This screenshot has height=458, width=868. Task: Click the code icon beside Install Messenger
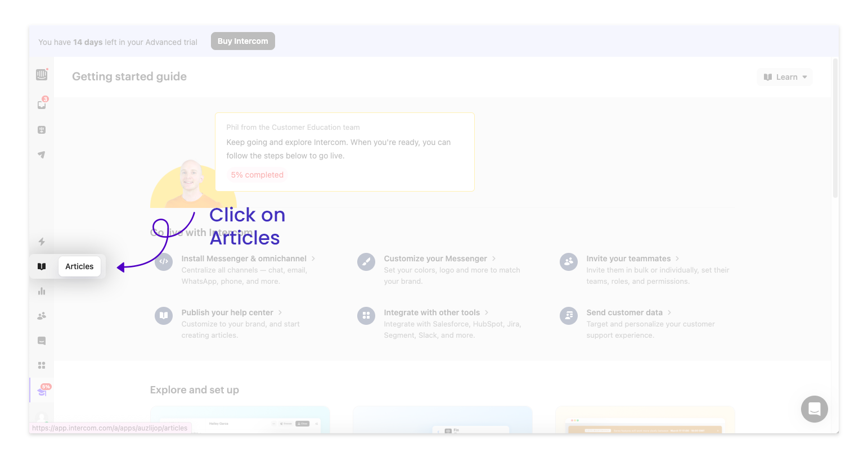coord(164,261)
